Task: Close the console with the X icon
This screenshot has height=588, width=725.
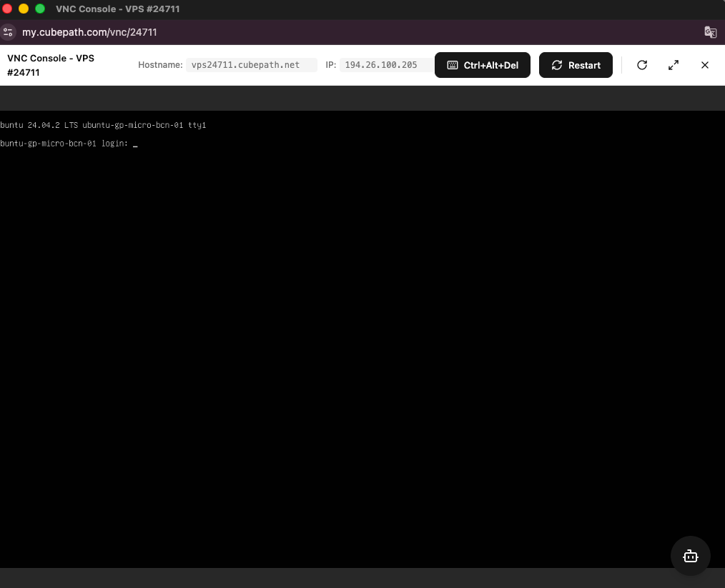Action: (704, 65)
